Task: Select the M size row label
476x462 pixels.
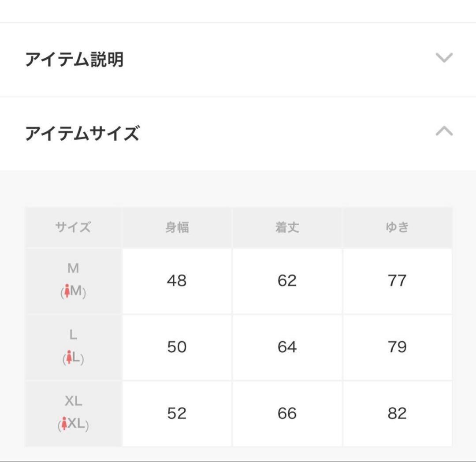Action: (73, 281)
